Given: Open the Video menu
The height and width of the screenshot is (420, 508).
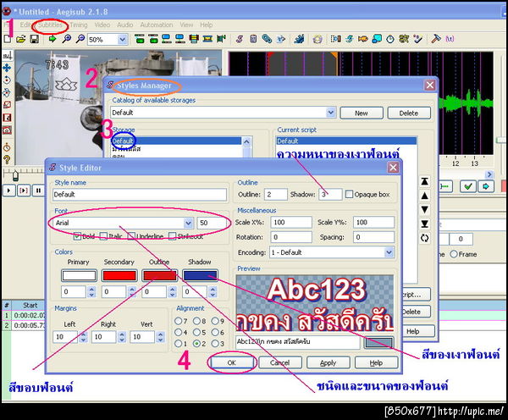Looking at the screenshot, I should [x=102, y=25].
